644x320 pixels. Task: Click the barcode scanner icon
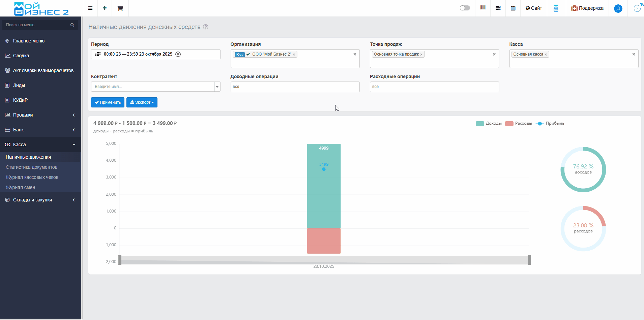(x=483, y=8)
